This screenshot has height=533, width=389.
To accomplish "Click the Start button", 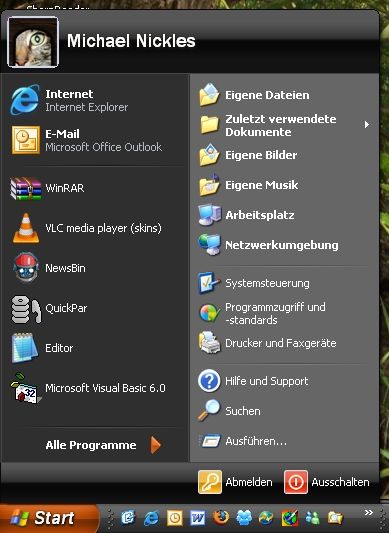I will click(49, 519).
